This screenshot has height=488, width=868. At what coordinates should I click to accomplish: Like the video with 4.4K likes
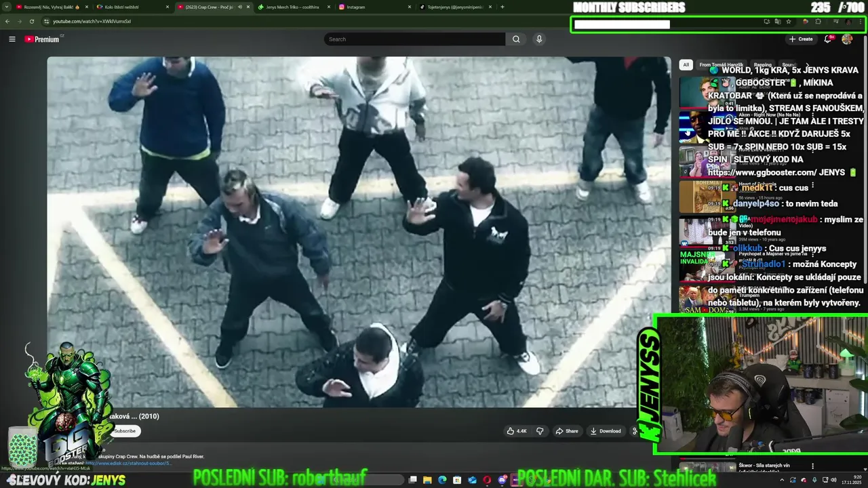[x=517, y=431]
